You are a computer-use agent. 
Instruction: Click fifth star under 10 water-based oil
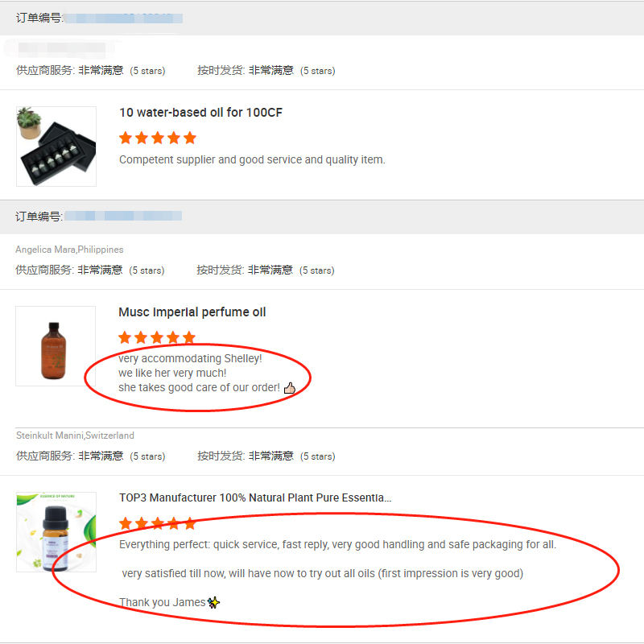click(190, 138)
